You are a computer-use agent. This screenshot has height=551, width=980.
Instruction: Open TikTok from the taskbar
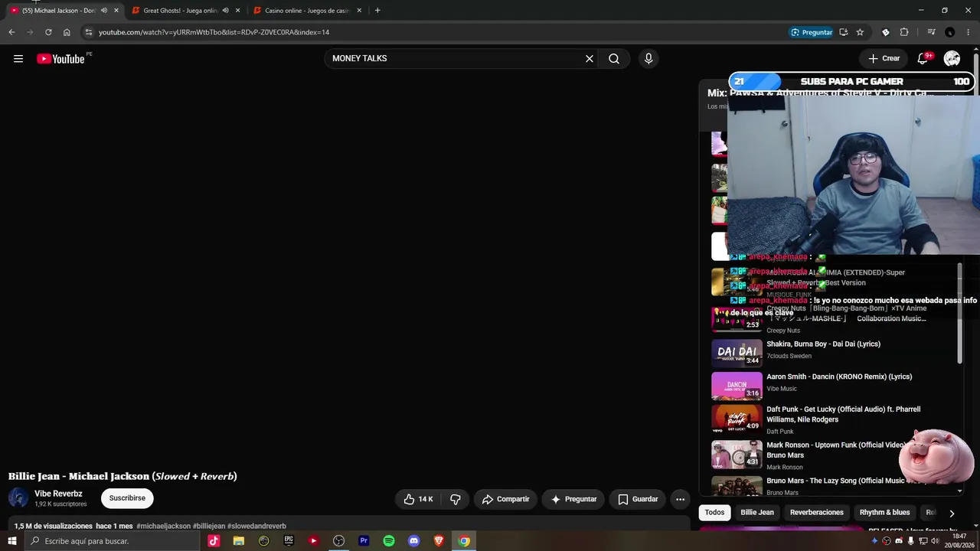(214, 541)
